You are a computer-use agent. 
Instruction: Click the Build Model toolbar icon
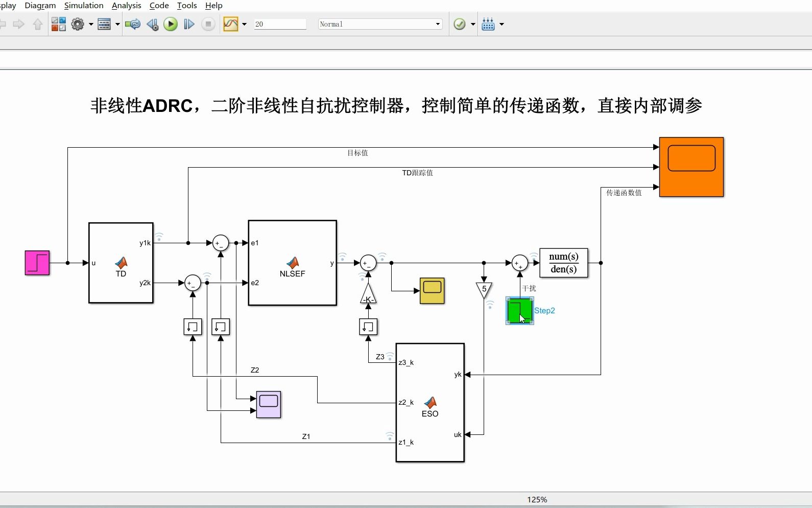coord(488,24)
